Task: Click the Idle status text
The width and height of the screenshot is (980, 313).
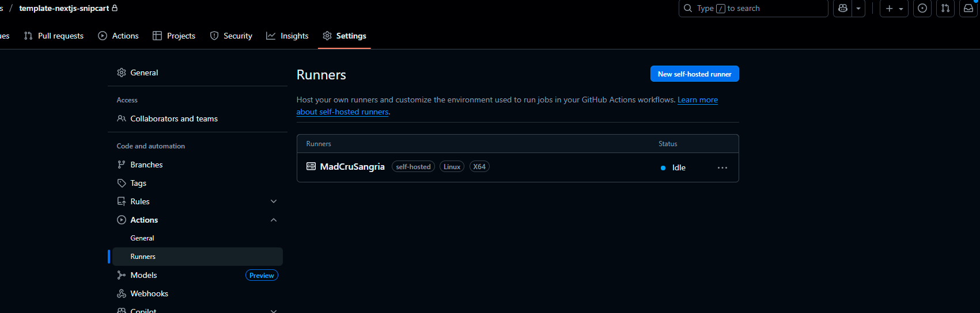Action: tap(679, 167)
